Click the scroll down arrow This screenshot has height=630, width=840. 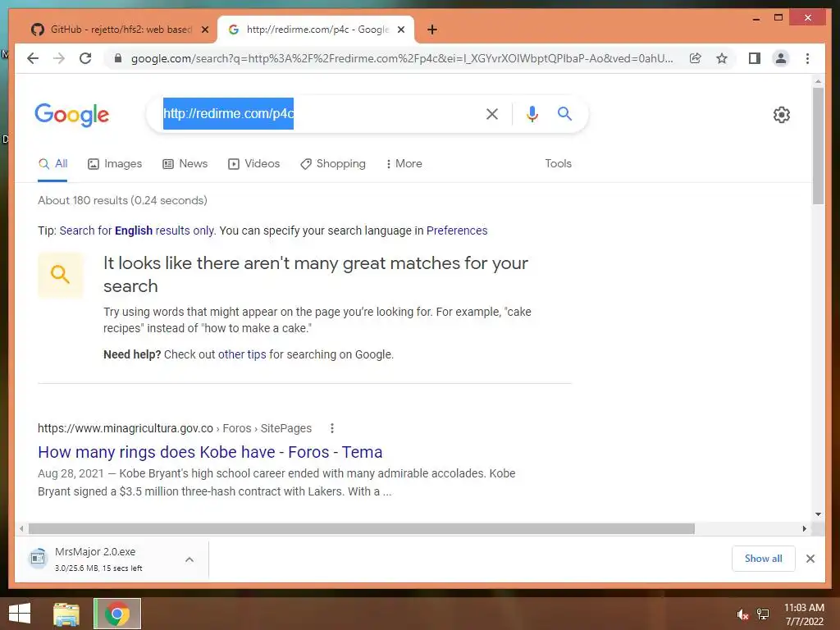coord(818,514)
